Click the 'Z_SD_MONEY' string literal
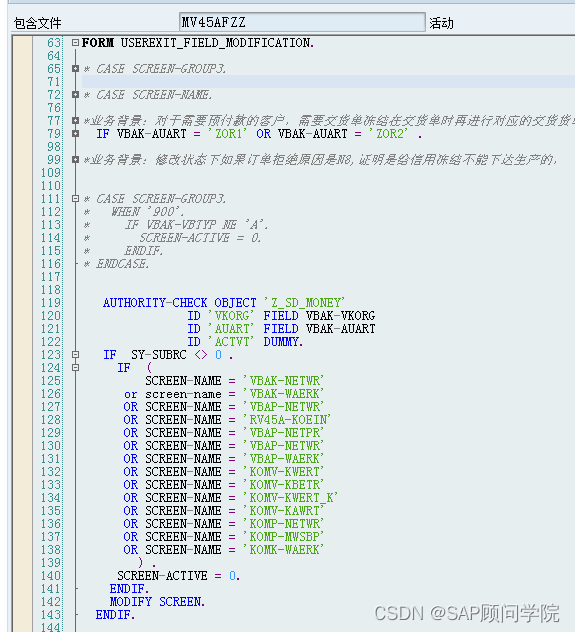The image size is (575, 632). coord(304,303)
